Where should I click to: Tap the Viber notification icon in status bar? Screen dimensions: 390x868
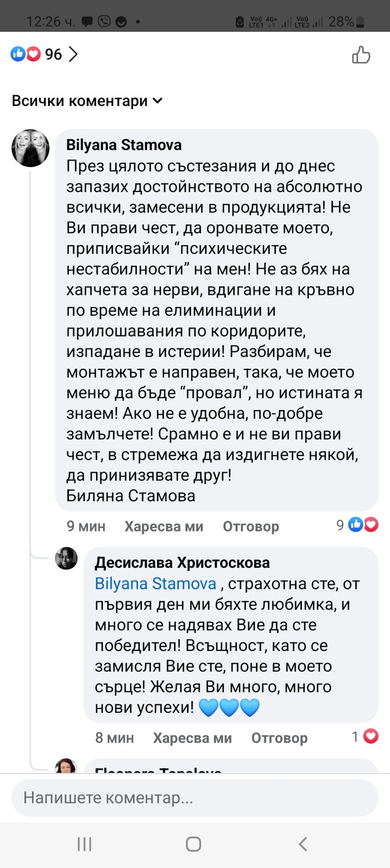[104, 21]
